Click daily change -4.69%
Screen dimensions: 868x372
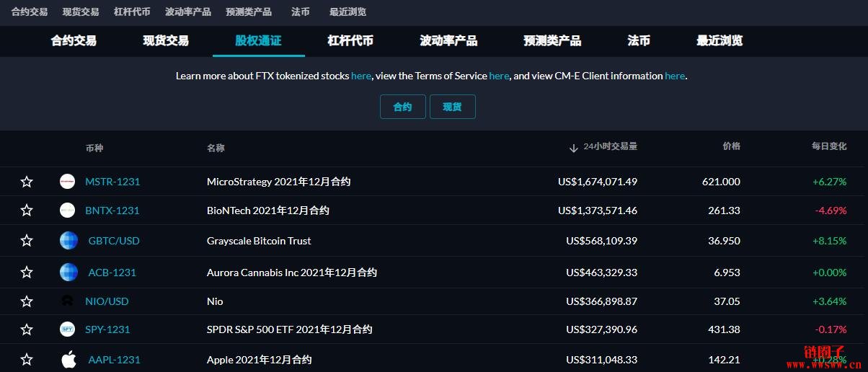[x=831, y=211]
